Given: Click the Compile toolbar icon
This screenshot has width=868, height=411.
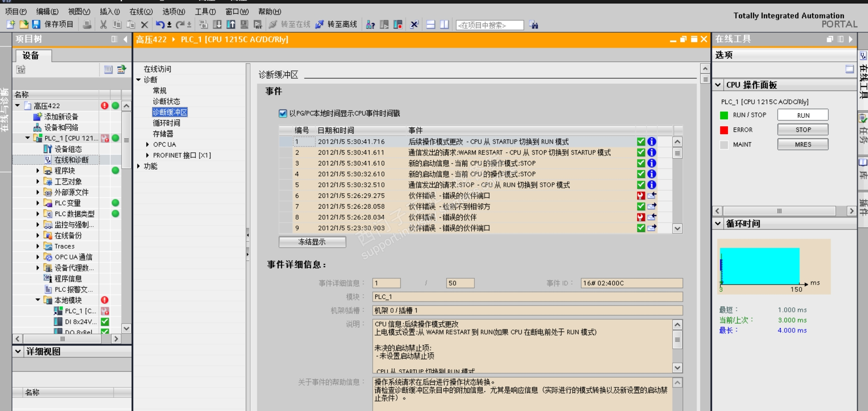Looking at the screenshot, I should [x=203, y=25].
